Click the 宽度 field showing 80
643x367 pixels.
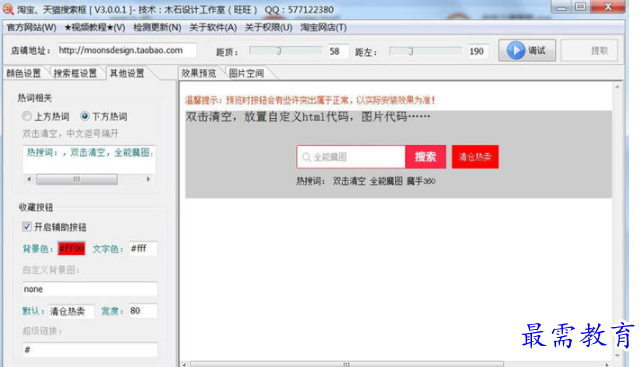pos(143,311)
